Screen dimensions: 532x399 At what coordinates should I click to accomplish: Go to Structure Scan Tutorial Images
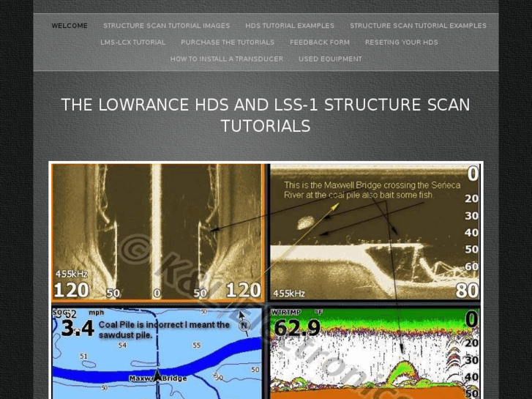tap(167, 26)
